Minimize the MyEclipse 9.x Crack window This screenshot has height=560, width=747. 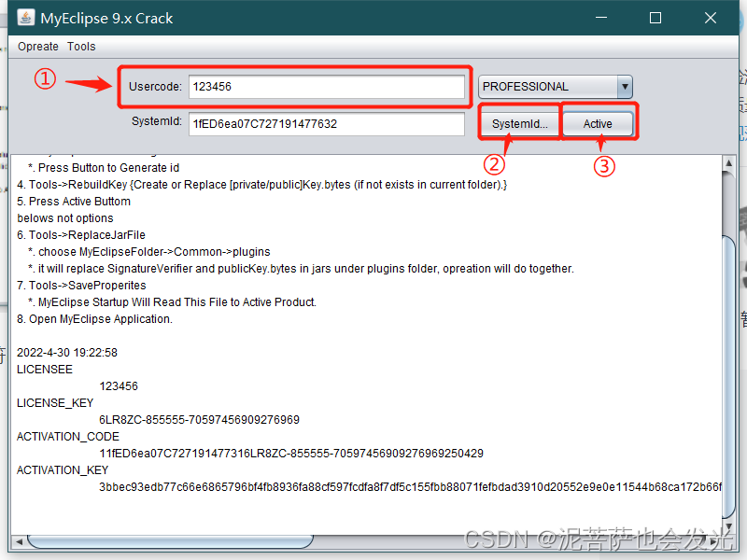click(601, 18)
